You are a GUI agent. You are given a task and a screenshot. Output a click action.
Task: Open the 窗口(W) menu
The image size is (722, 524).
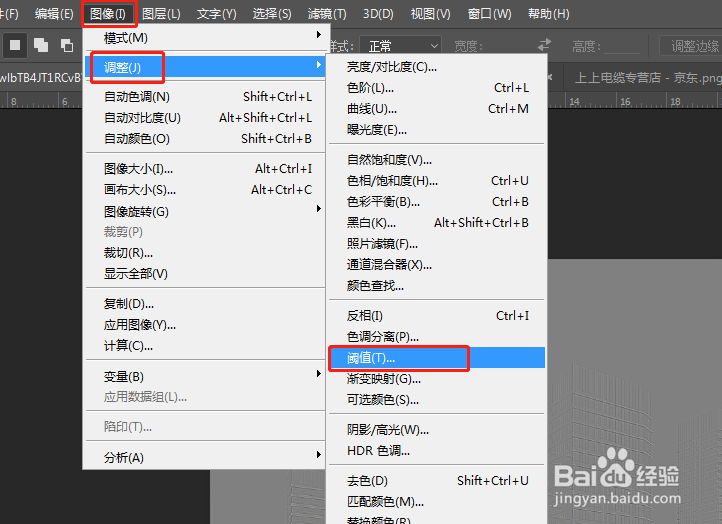pos(489,14)
